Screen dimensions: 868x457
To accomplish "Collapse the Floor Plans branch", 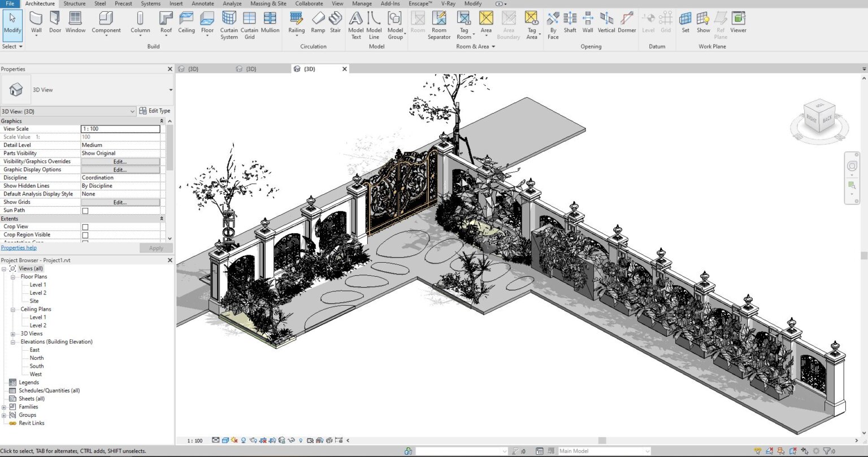I will point(13,276).
